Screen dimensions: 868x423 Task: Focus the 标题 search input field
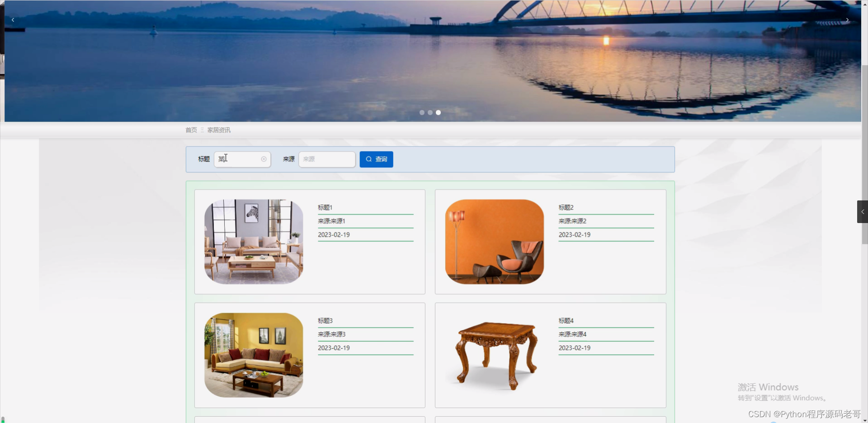(x=242, y=159)
